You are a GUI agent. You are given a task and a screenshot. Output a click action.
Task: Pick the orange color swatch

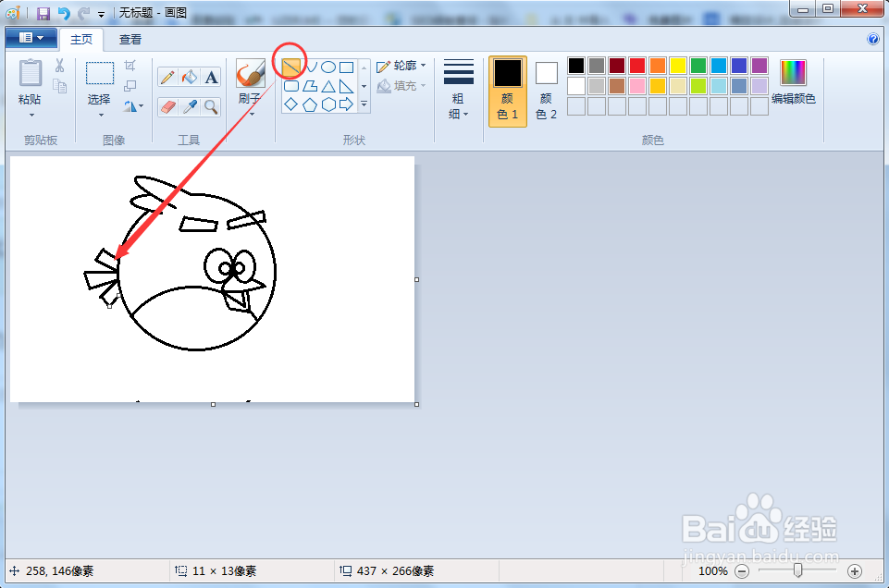pyautogui.click(x=658, y=66)
